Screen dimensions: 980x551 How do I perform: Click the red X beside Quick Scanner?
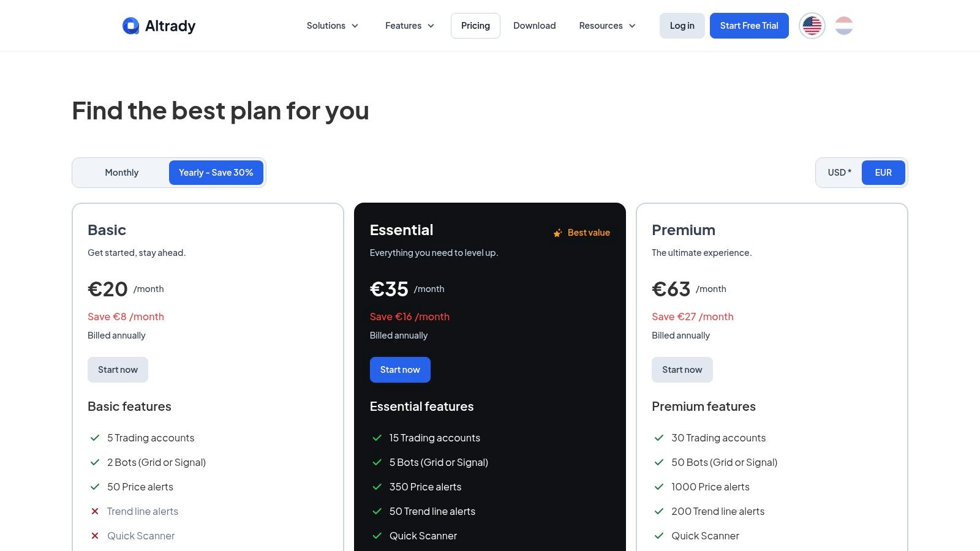95,536
